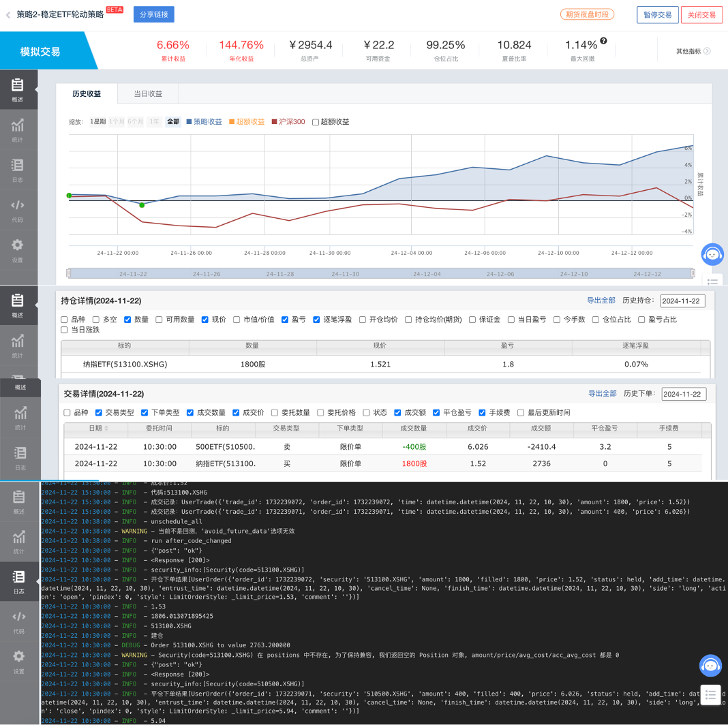Open the 设置 gear icon beside the log console
The height and width of the screenshot is (725, 728).
tap(18, 660)
